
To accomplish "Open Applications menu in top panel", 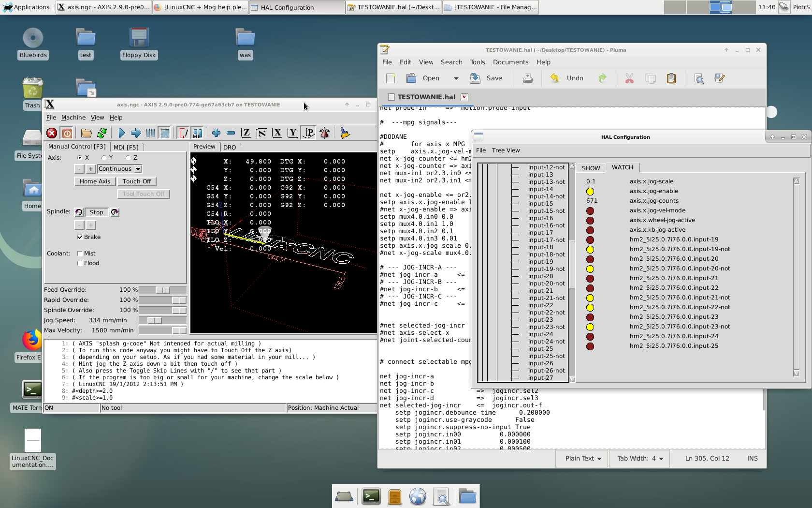I will [27, 7].
